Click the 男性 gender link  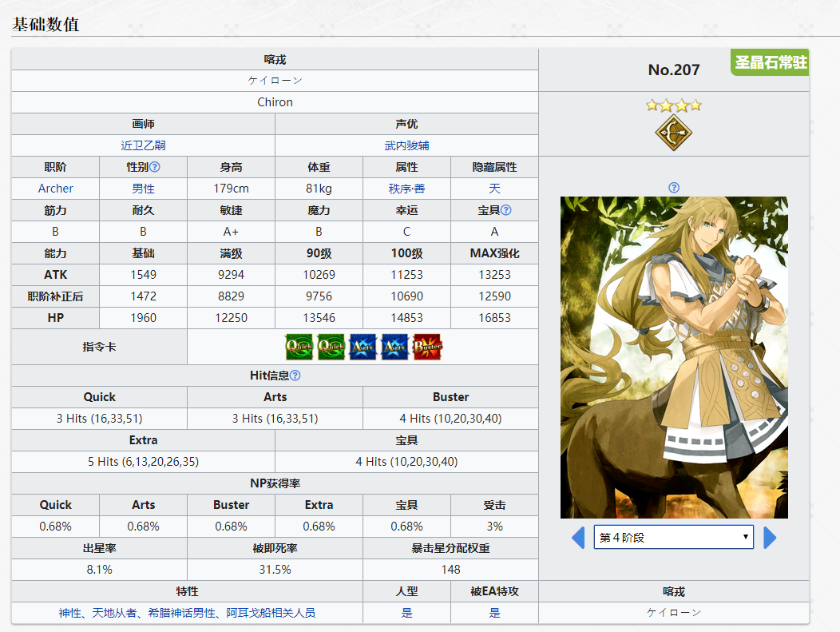[x=144, y=189]
